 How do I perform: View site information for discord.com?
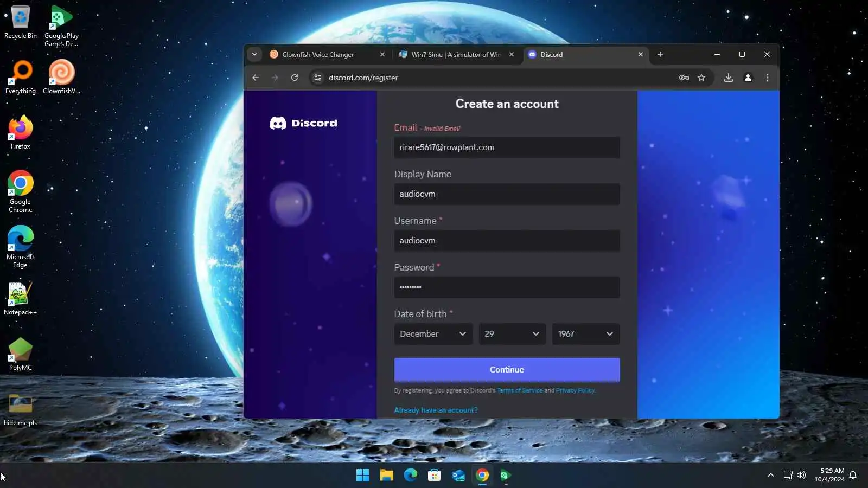[318, 78]
